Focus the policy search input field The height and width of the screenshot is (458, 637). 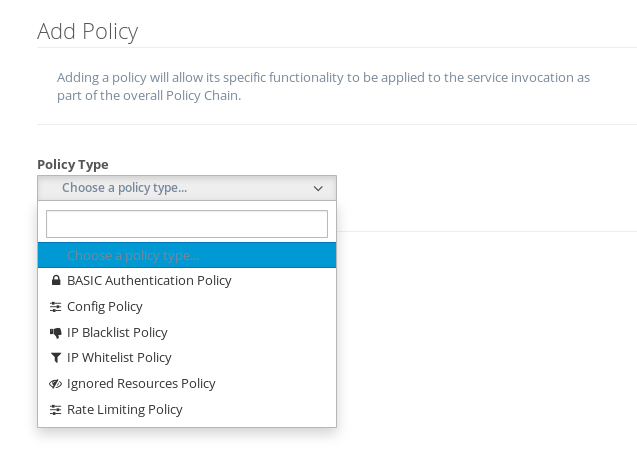187,224
